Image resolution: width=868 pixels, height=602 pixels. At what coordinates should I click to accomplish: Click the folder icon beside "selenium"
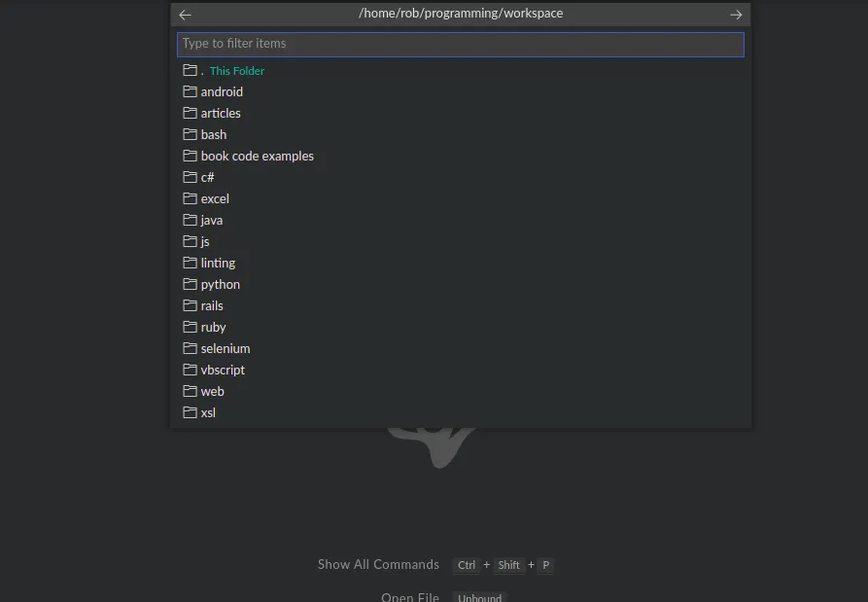click(190, 348)
